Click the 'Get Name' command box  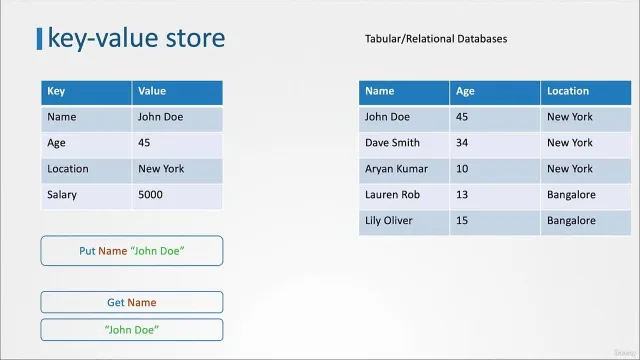(x=132, y=302)
